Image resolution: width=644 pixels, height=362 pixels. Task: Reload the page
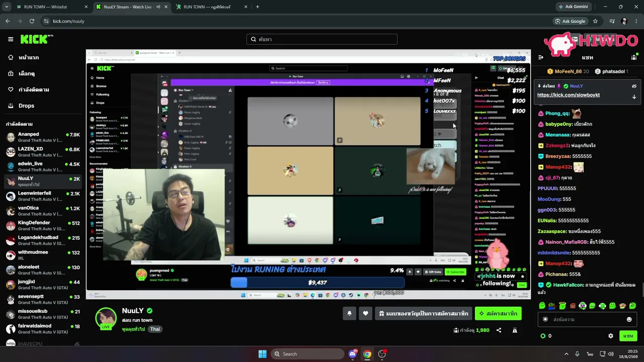point(32,21)
